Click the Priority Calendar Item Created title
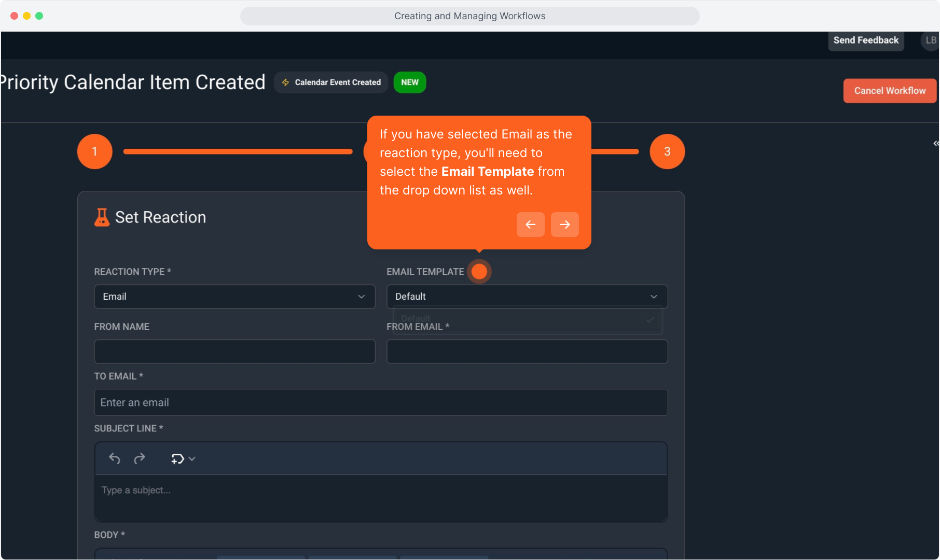This screenshot has width=940, height=560. 133,82
